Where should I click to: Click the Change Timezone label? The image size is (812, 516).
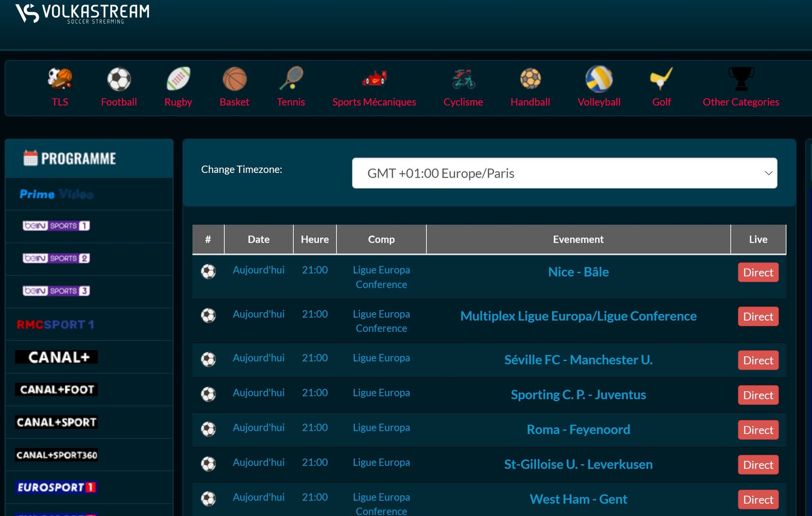pyautogui.click(x=242, y=169)
